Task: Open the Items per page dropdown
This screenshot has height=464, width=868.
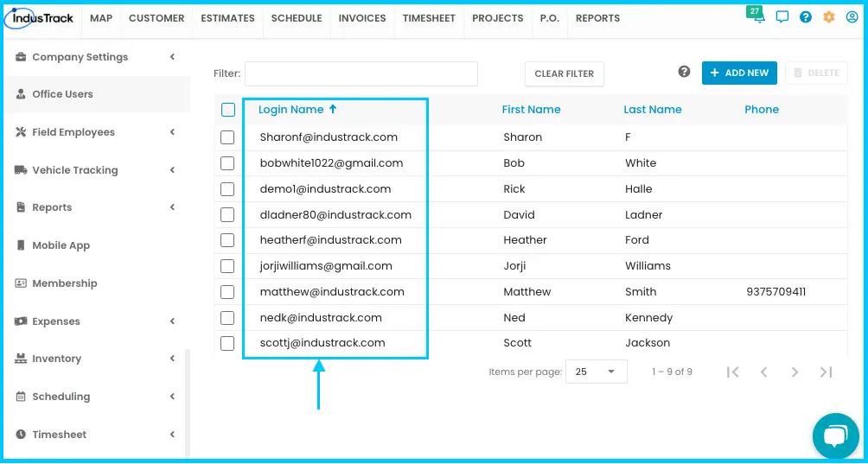Action: coord(597,372)
